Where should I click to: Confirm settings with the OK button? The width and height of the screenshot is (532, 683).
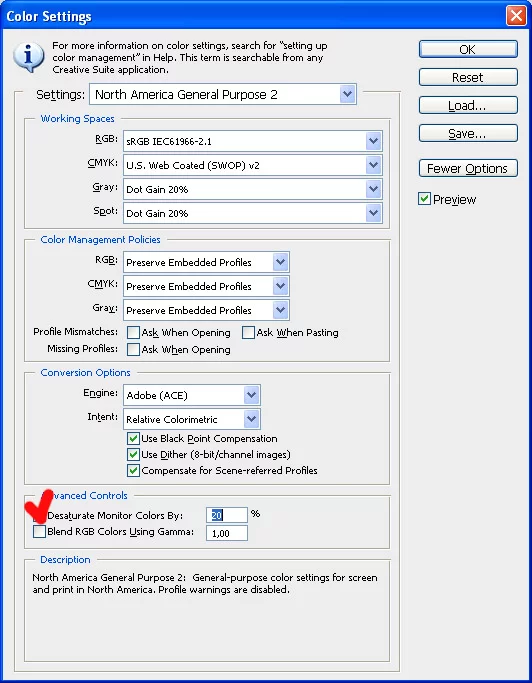468,49
